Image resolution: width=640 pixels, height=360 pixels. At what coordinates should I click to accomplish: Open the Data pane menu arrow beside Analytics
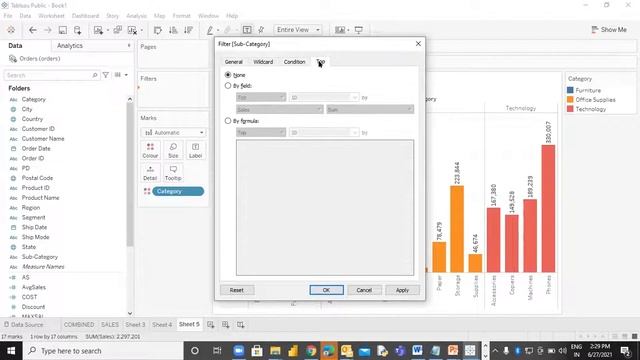(x=129, y=46)
